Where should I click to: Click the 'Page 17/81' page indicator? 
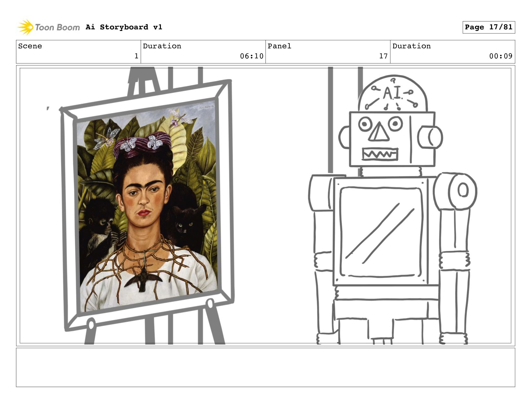(488, 27)
